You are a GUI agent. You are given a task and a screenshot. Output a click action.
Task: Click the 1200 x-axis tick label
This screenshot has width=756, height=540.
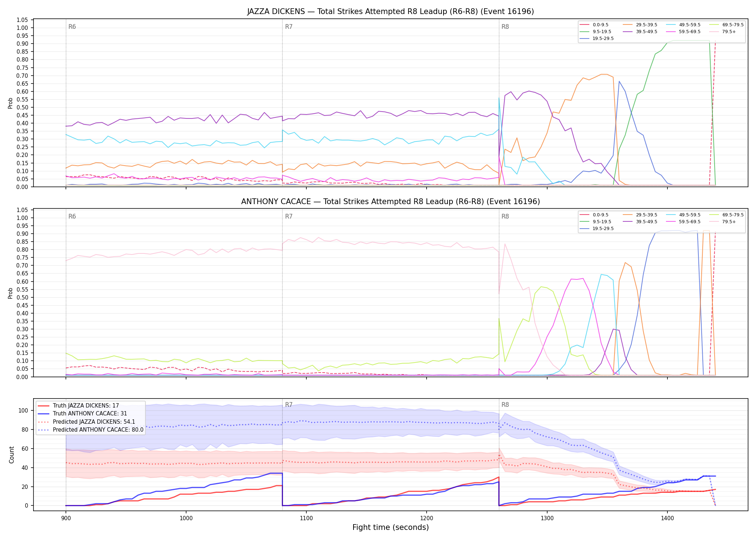tap(427, 518)
